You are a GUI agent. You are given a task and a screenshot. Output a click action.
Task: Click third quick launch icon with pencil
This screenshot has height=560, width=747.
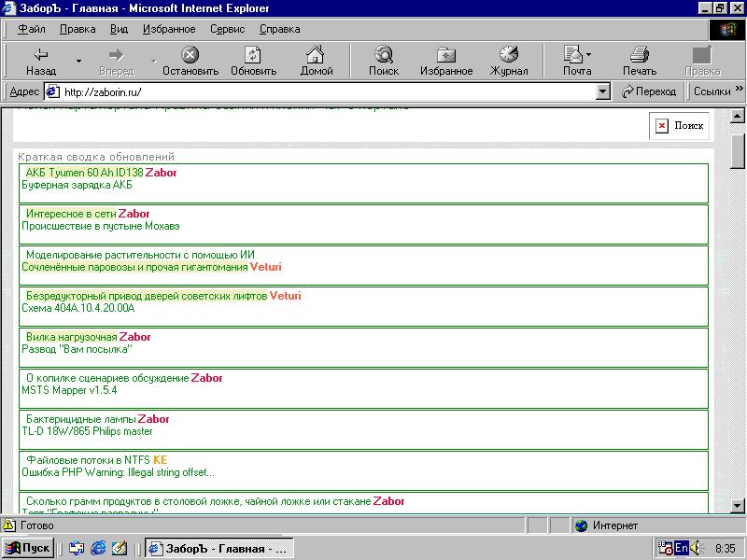[x=120, y=548]
